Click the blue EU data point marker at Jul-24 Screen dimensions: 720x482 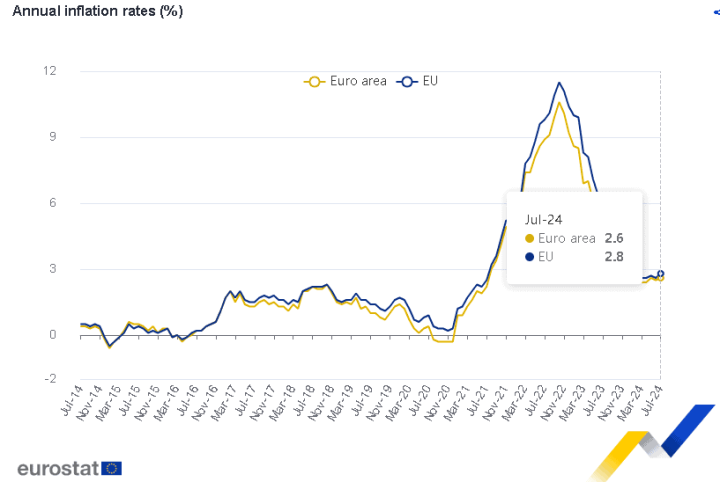coord(660,274)
